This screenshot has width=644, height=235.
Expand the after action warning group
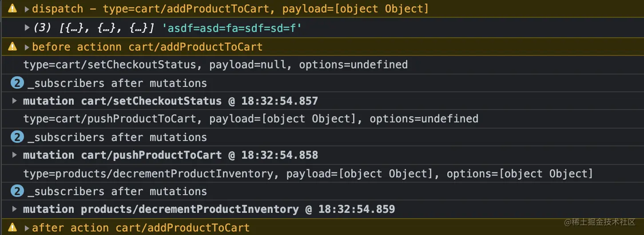coord(27,227)
